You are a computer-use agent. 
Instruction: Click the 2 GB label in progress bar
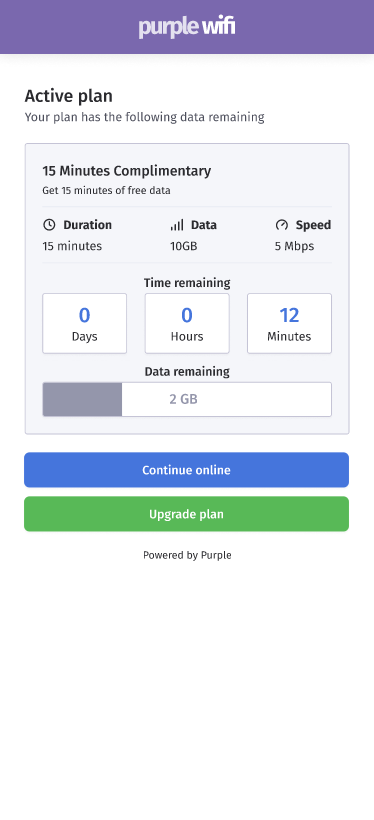click(x=183, y=400)
